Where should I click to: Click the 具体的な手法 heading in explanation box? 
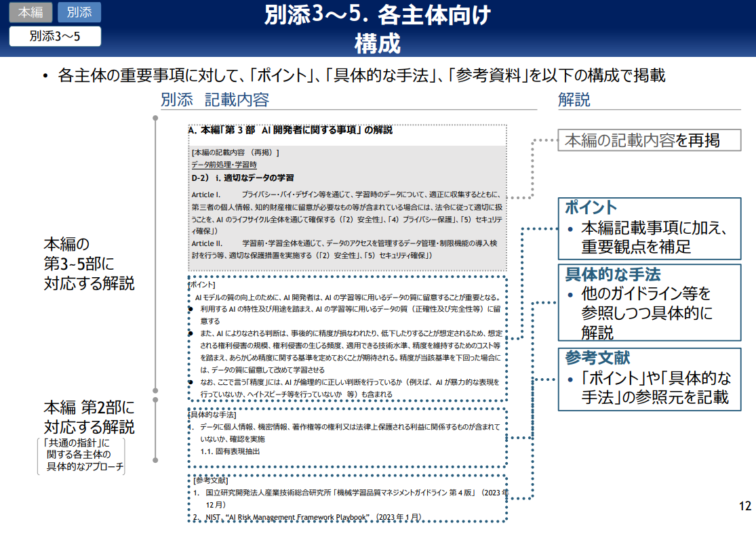coord(613,274)
